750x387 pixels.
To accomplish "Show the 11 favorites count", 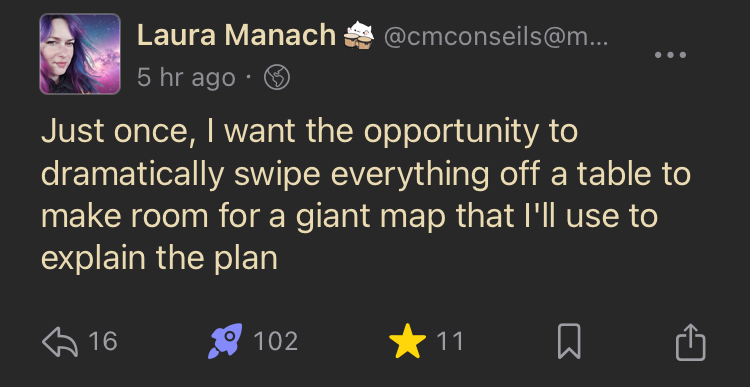I will [450, 342].
